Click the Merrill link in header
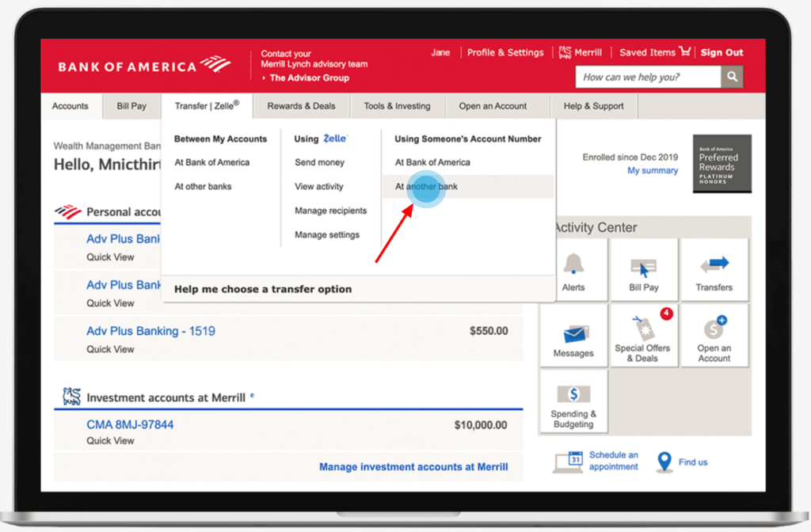The height and width of the screenshot is (532, 811). [588, 52]
